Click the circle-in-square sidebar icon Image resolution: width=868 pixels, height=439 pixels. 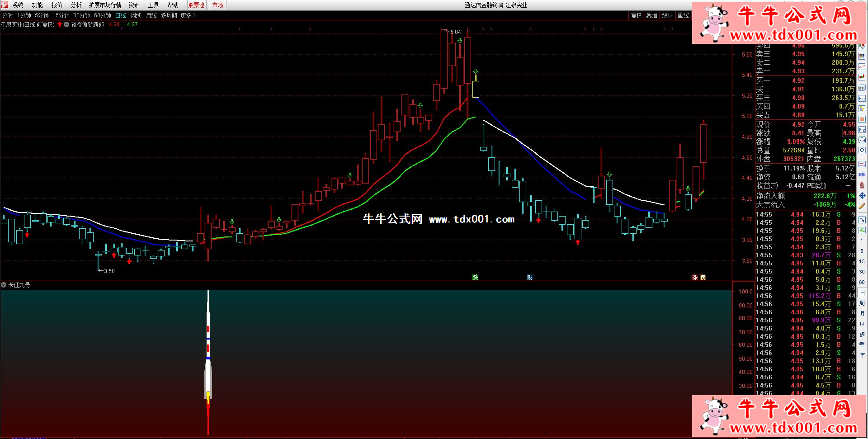point(862,150)
